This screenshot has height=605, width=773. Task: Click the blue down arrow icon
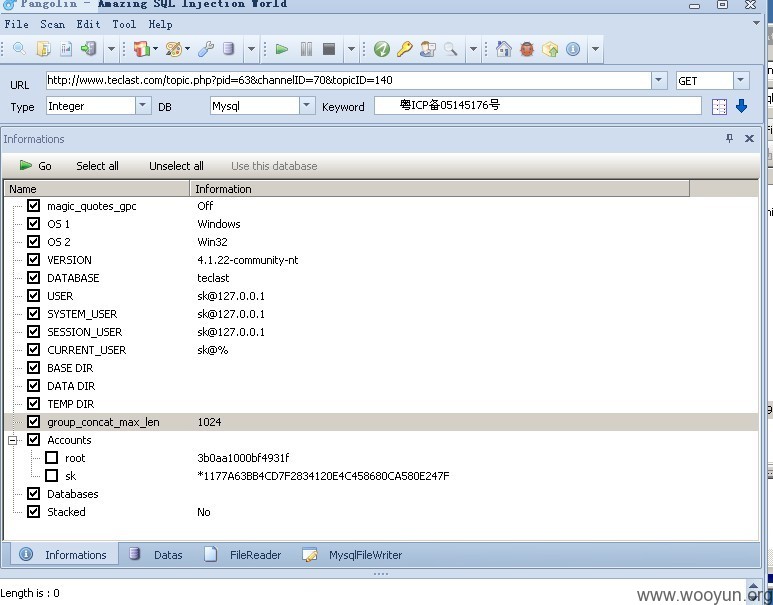[x=741, y=106]
